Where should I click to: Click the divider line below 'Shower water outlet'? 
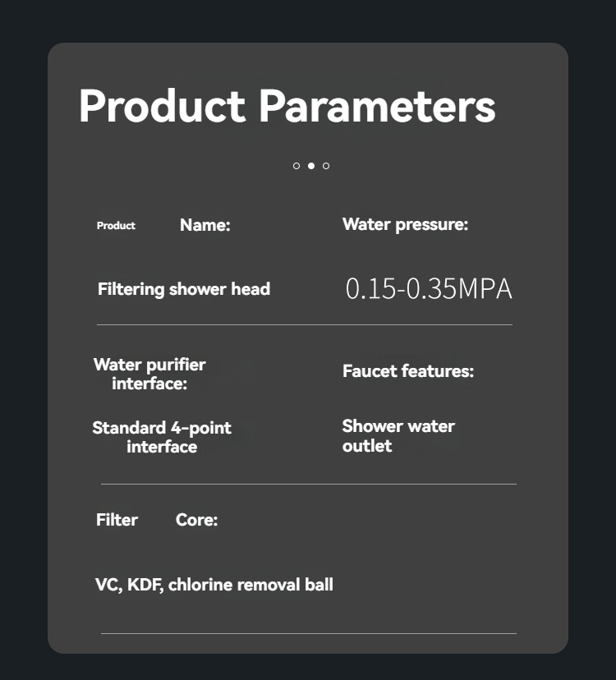[308, 484]
